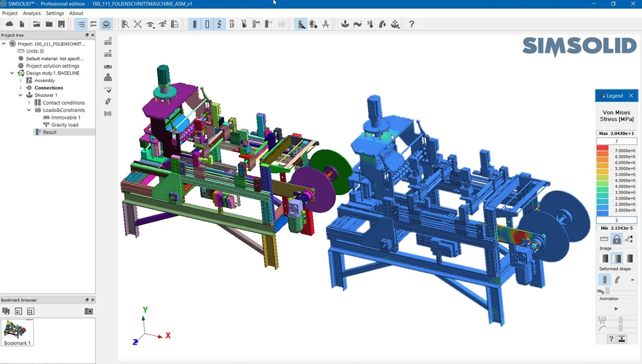642x364 pixels.
Task: Toggle the bookmark browser panel icon
Action: click(106, 24)
